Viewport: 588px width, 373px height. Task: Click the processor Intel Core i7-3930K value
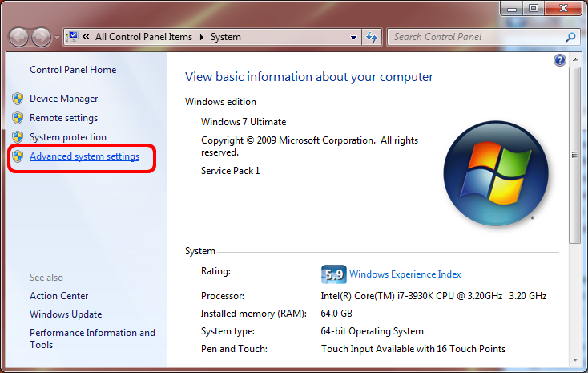(433, 296)
